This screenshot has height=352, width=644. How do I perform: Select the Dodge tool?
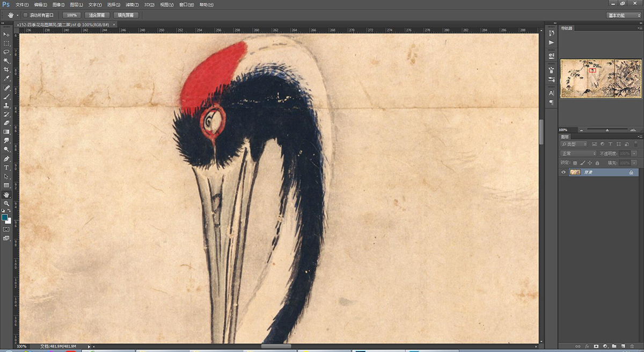[x=6, y=149]
